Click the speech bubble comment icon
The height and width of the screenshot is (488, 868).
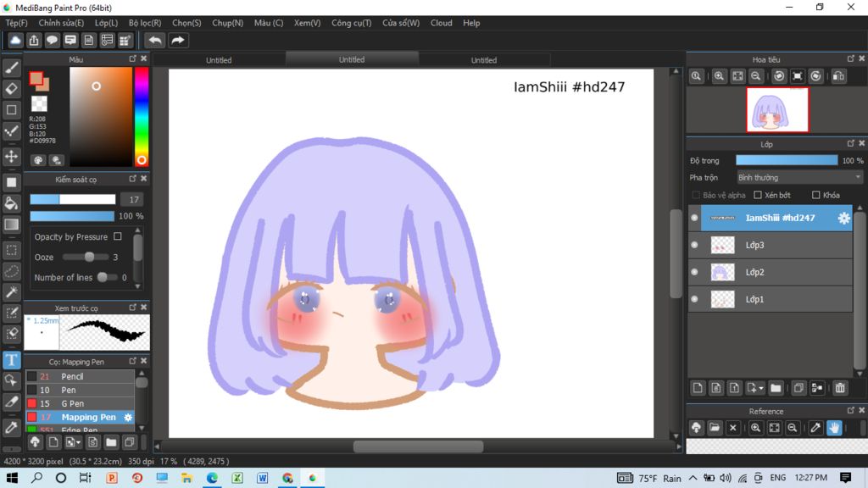pyautogui.click(x=52, y=41)
